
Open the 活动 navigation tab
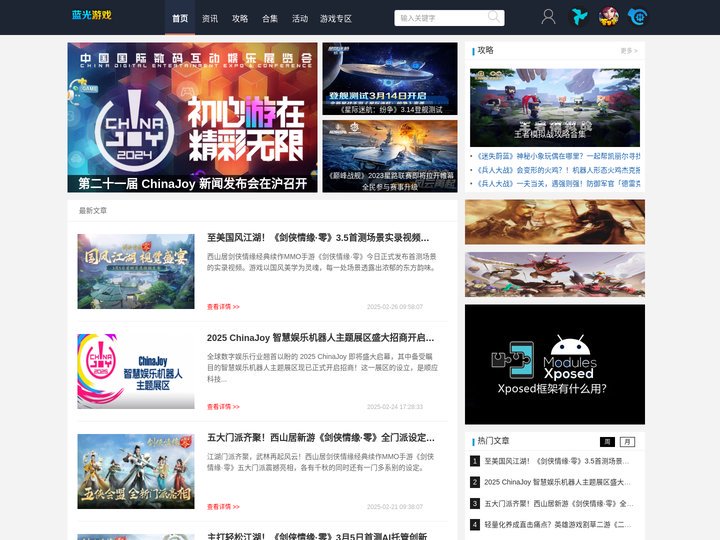click(x=299, y=18)
